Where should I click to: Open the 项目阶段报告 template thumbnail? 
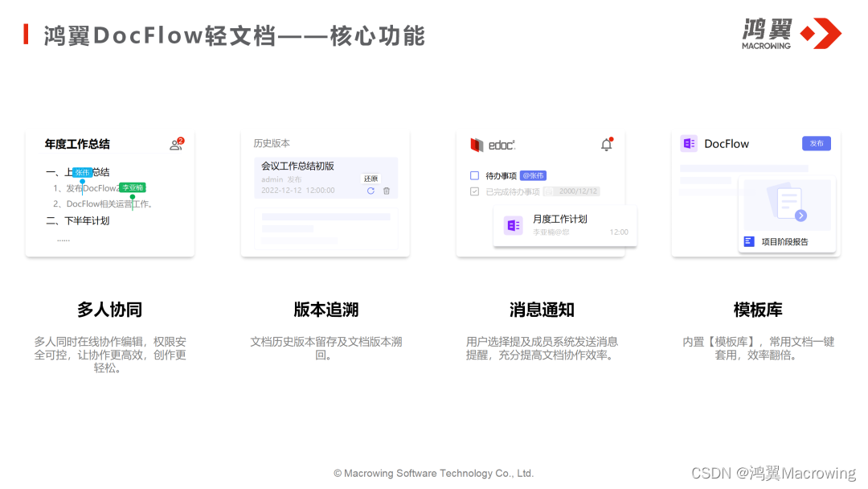pyautogui.click(x=787, y=215)
